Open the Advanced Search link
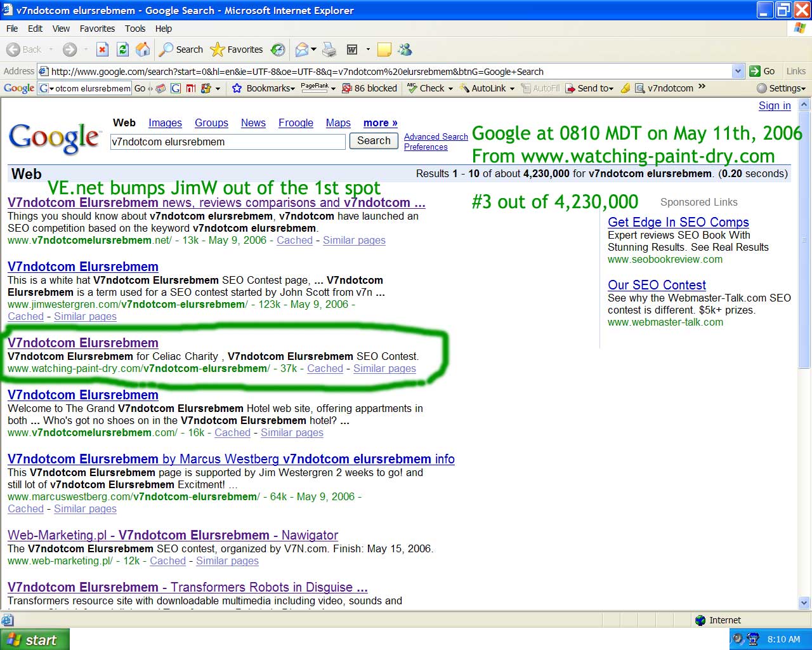 click(x=436, y=136)
